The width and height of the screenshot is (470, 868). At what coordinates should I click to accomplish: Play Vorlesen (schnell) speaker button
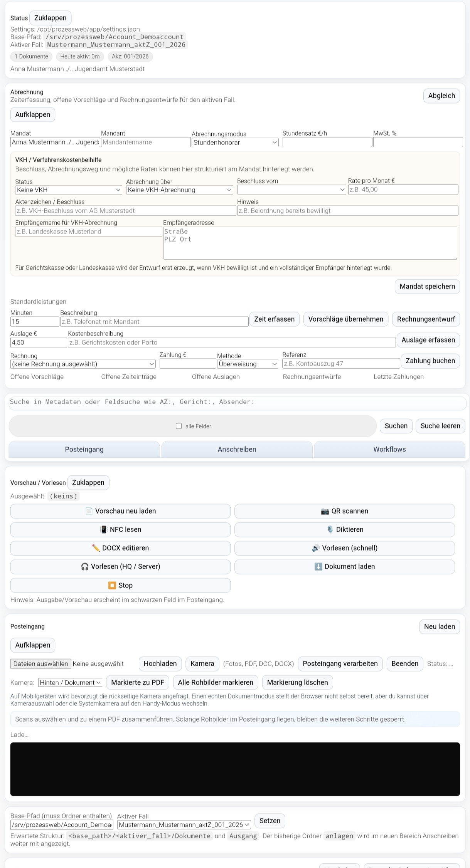(x=344, y=548)
